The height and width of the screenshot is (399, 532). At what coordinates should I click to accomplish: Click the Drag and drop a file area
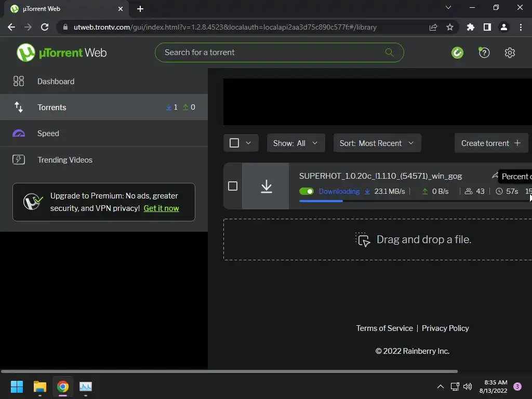(378, 240)
